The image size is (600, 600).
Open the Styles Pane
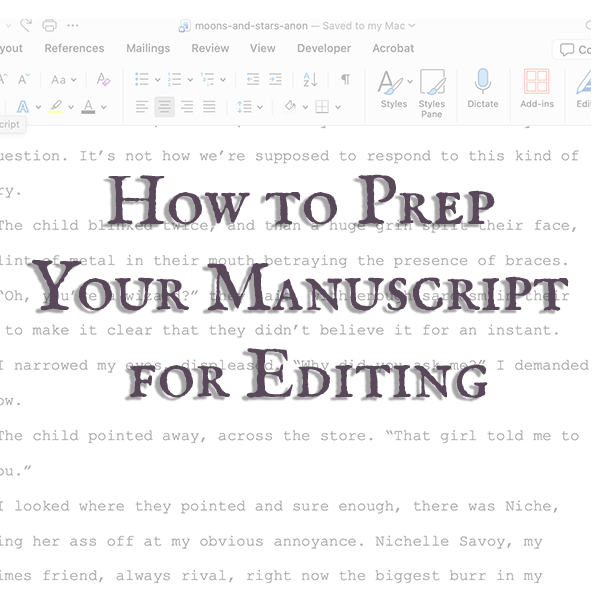(x=432, y=93)
